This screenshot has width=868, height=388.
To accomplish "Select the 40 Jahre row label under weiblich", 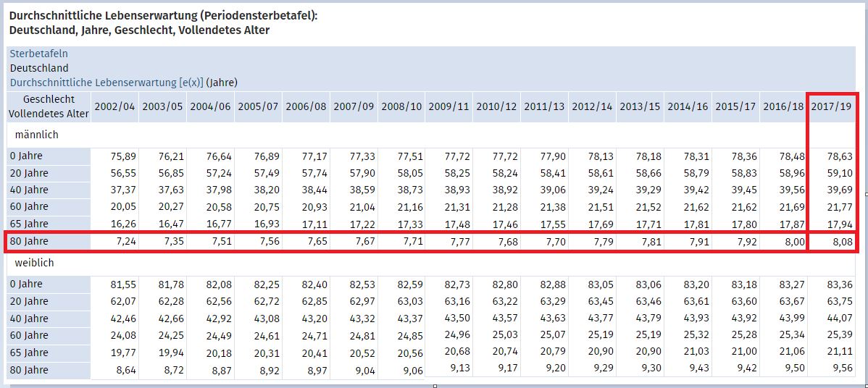I will tap(30, 319).
